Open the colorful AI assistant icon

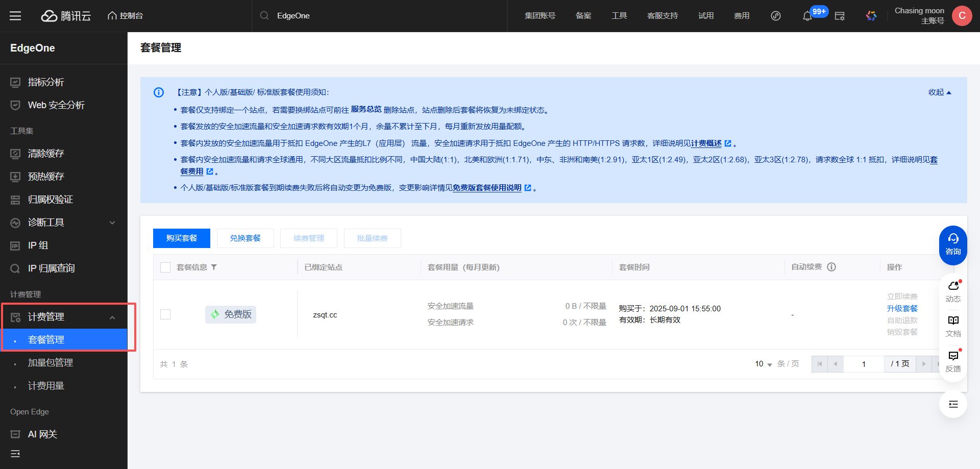point(871,16)
